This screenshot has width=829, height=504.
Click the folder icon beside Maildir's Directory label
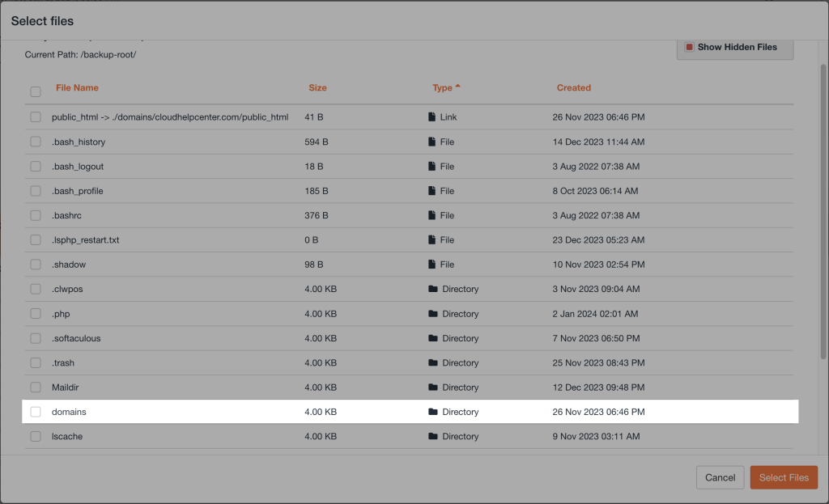pos(433,388)
